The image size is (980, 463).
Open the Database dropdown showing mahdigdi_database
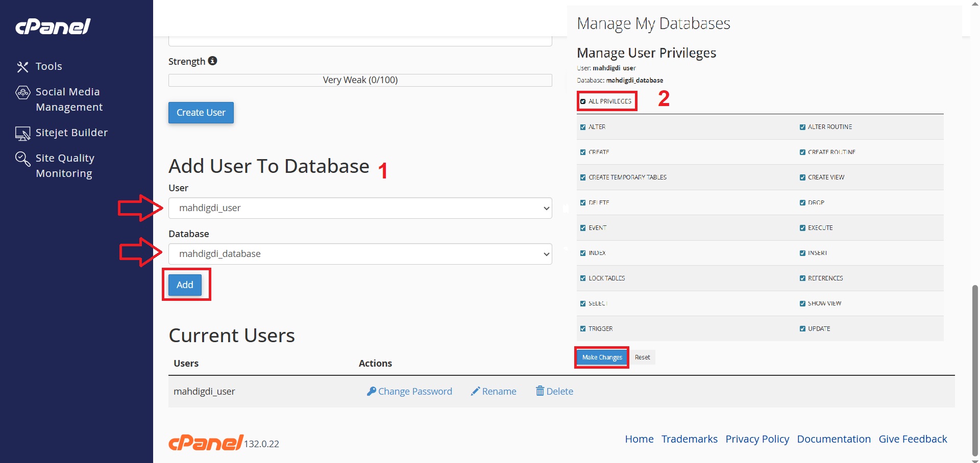[x=360, y=254]
